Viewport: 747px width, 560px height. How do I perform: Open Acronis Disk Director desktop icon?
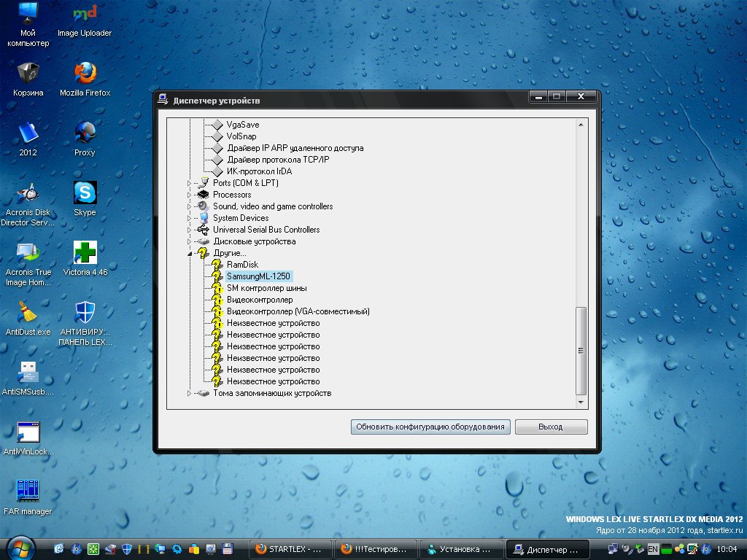(28, 193)
